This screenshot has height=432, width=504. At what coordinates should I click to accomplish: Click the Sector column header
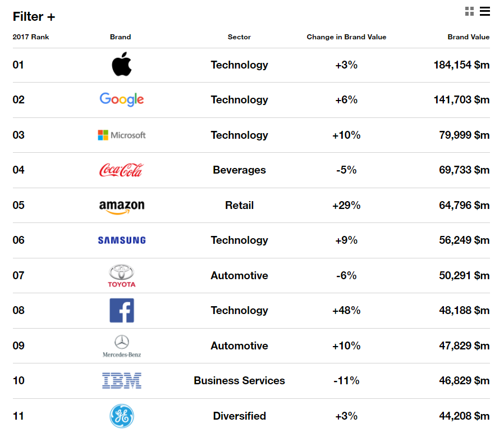tap(239, 37)
